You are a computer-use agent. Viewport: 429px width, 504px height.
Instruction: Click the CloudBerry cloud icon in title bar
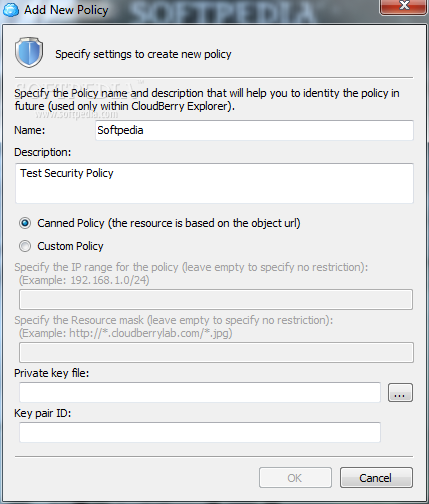click(x=11, y=10)
